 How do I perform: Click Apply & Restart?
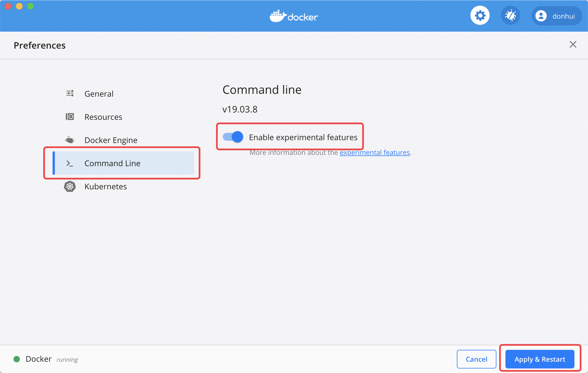tap(539, 359)
